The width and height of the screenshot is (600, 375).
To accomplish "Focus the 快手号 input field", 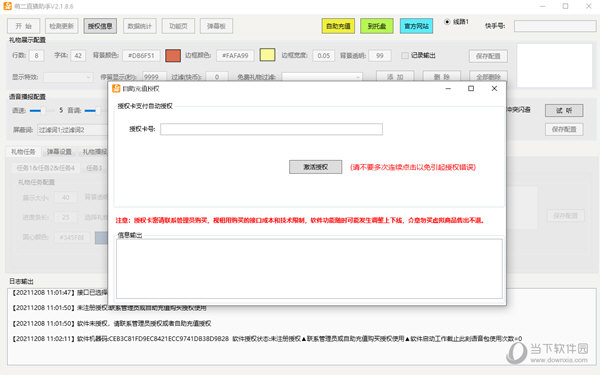I will pyautogui.click(x=555, y=26).
